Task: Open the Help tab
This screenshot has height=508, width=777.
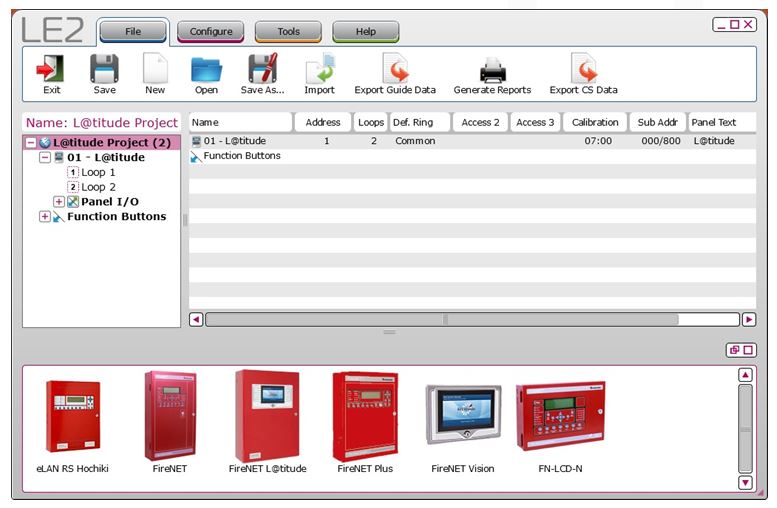Action: [x=366, y=32]
